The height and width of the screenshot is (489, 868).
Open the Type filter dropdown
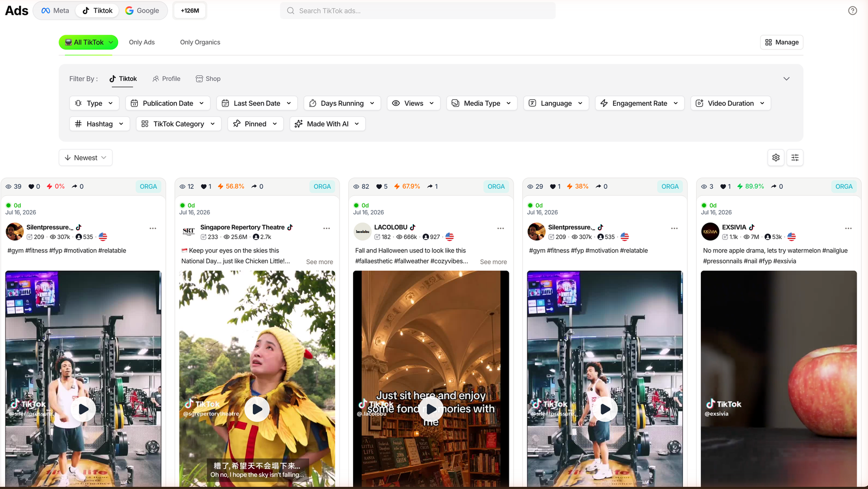[x=94, y=103]
